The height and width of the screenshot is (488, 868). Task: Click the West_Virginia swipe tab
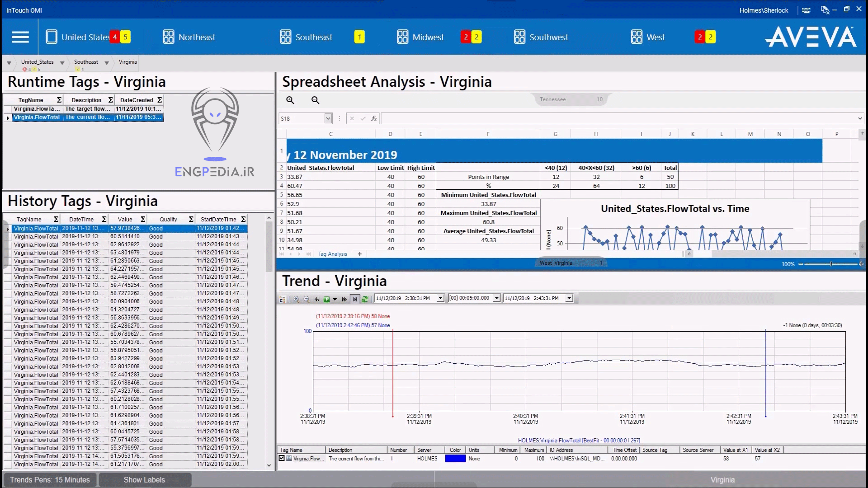point(571,263)
